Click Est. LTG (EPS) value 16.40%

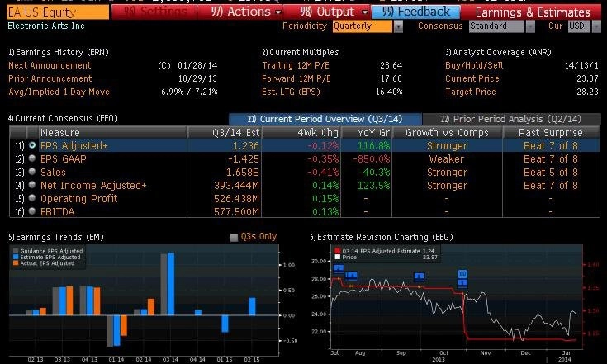tap(389, 92)
